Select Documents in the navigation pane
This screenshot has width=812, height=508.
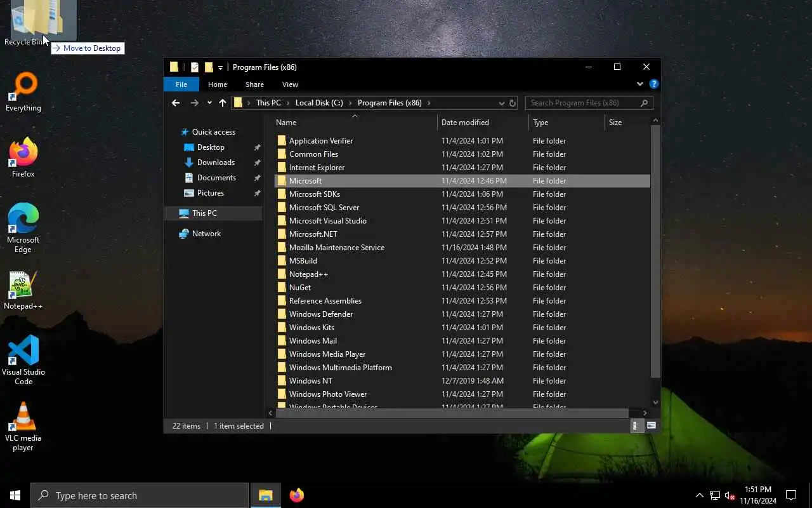(216, 178)
